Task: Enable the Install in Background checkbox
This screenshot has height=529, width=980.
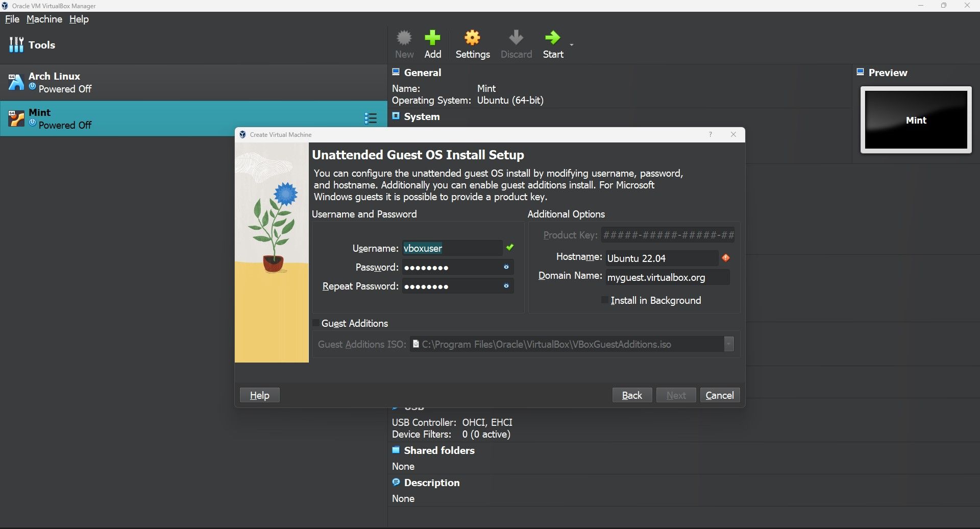Action: 605,300
